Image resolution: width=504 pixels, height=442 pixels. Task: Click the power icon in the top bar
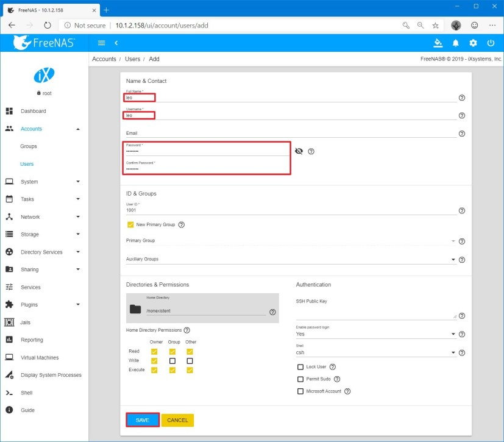(491, 43)
